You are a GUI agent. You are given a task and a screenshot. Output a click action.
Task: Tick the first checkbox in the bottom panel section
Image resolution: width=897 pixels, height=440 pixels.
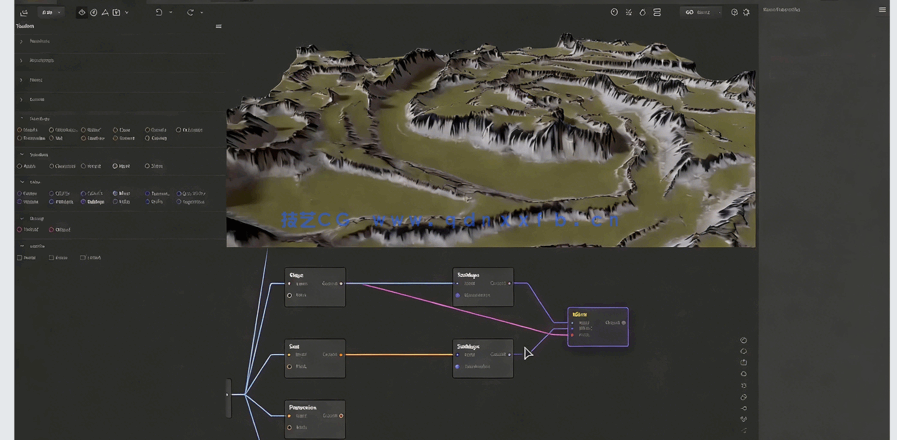pyautogui.click(x=20, y=258)
